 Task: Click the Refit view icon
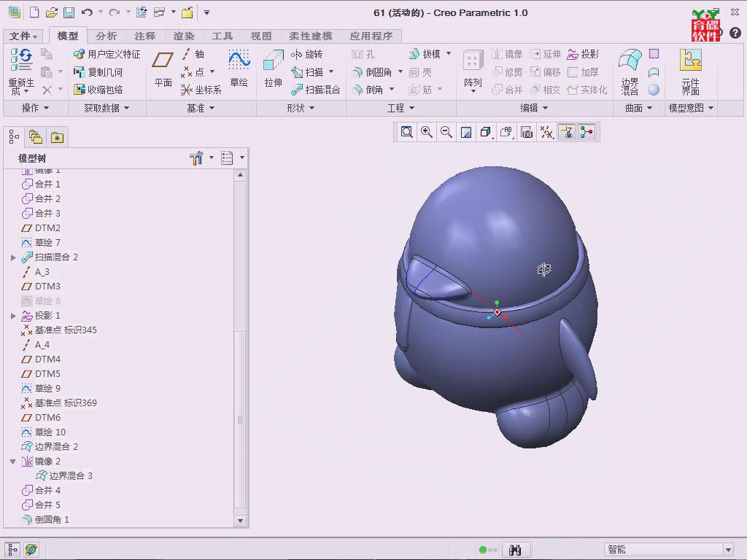(406, 132)
